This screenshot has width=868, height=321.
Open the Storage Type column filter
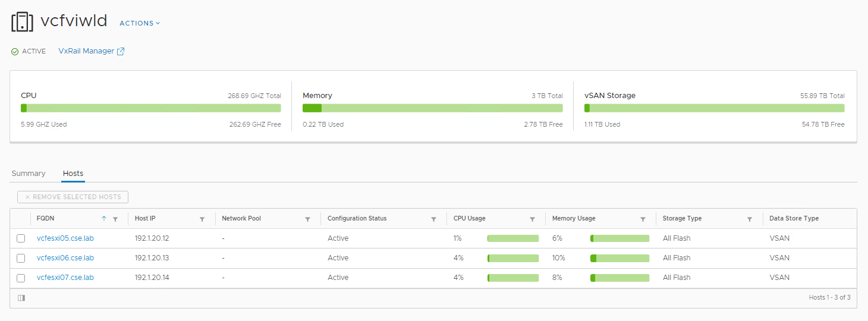pyautogui.click(x=750, y=219)
